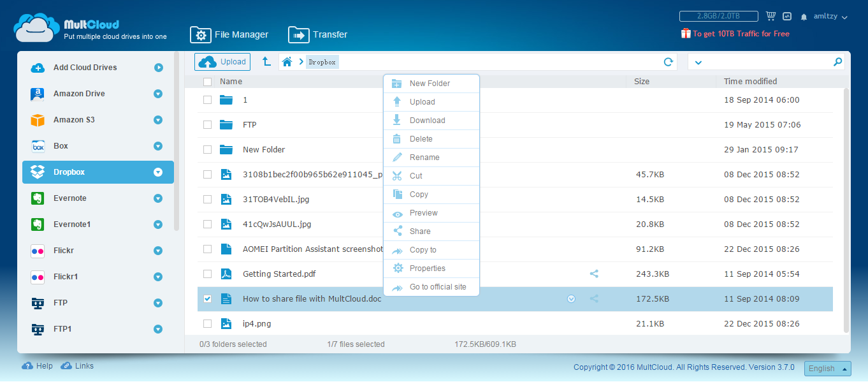Check the box for FTP folder
The image size is (868, 382).
pos(207,124)
